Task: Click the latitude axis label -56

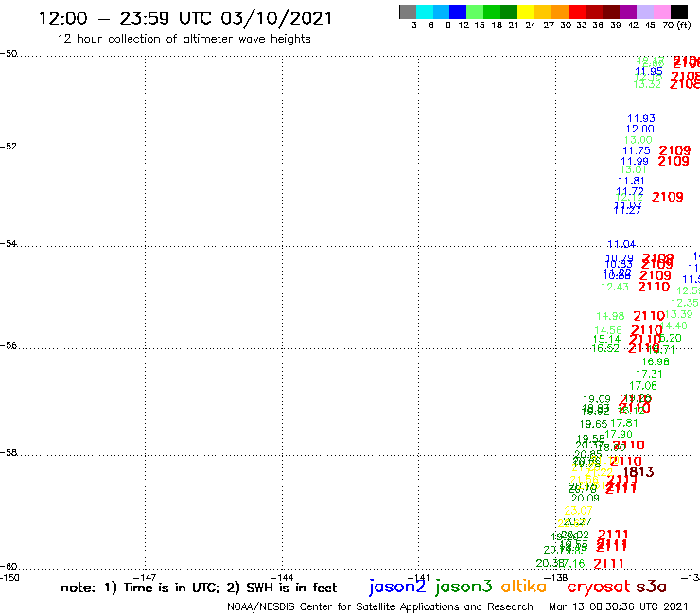Action: click(9, 345)
